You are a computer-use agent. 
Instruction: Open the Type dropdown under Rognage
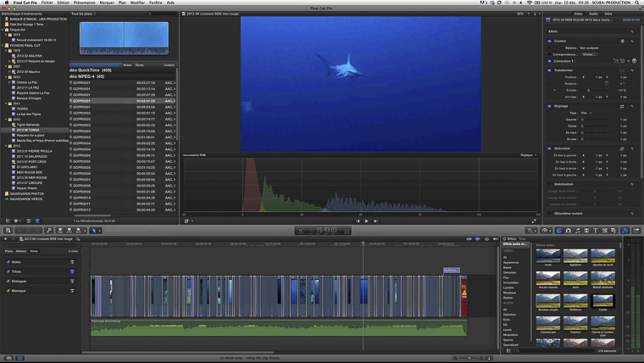tap(586, 113)
